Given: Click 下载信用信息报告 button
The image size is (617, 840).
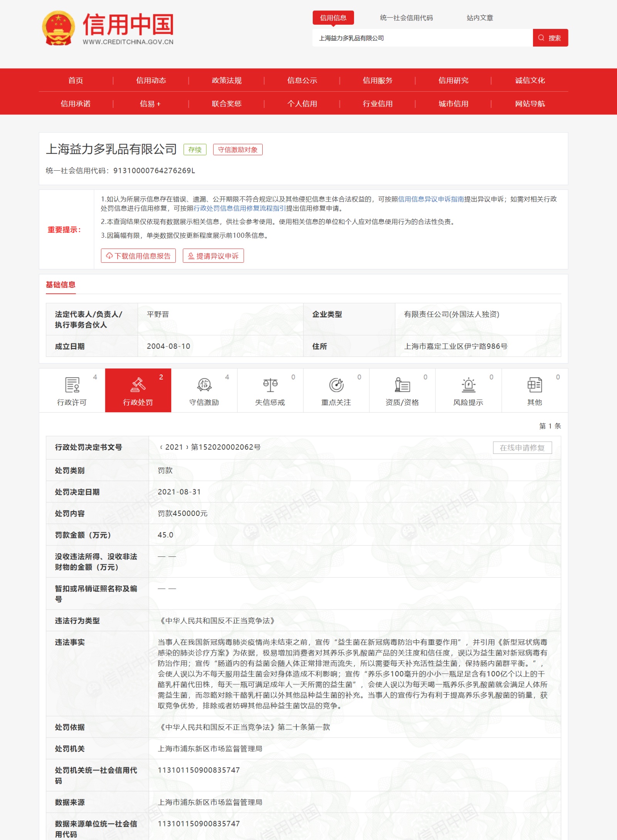Looking at the screenshot, I should click(138, 256).
